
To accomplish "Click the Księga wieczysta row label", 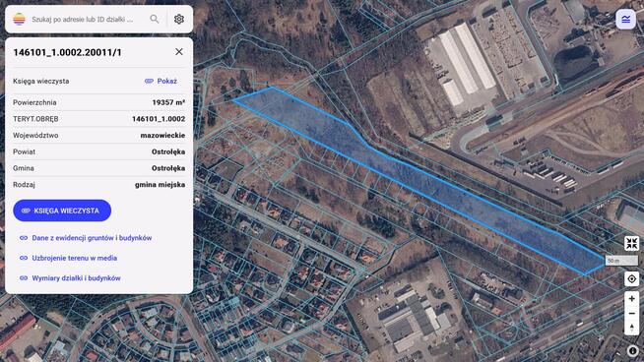I will (x=40, y=81).
